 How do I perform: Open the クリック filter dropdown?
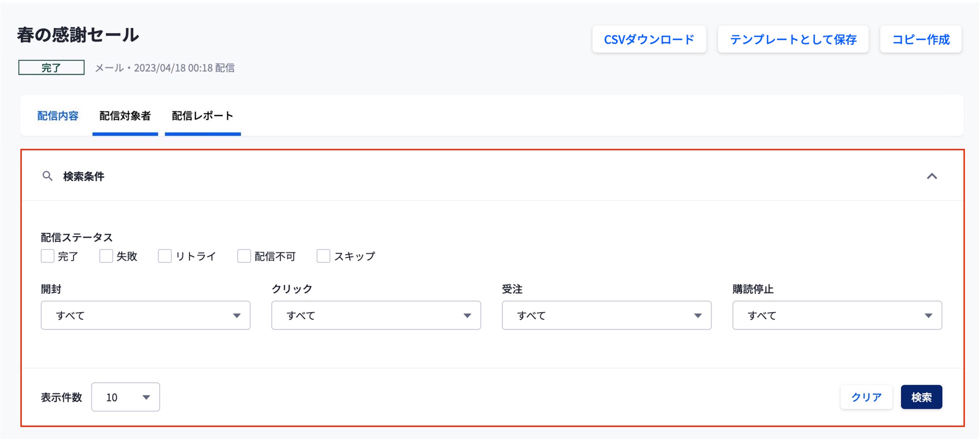tap(376, 315)
